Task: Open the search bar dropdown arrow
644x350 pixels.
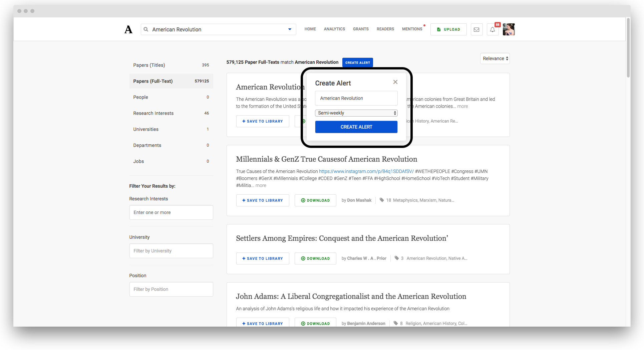Action: tap(290, 29)
